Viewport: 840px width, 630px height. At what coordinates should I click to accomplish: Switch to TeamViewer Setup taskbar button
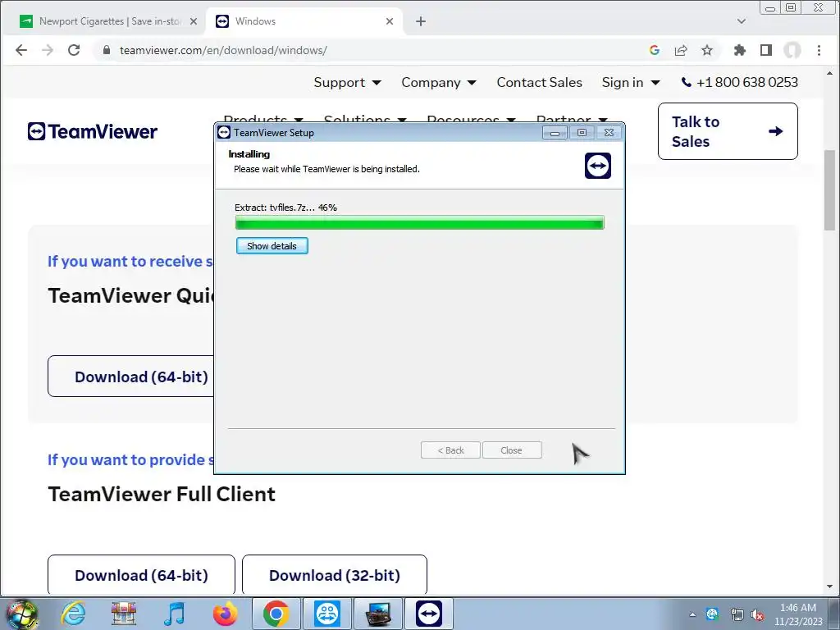pyautogui.click(x=428, y=614)
